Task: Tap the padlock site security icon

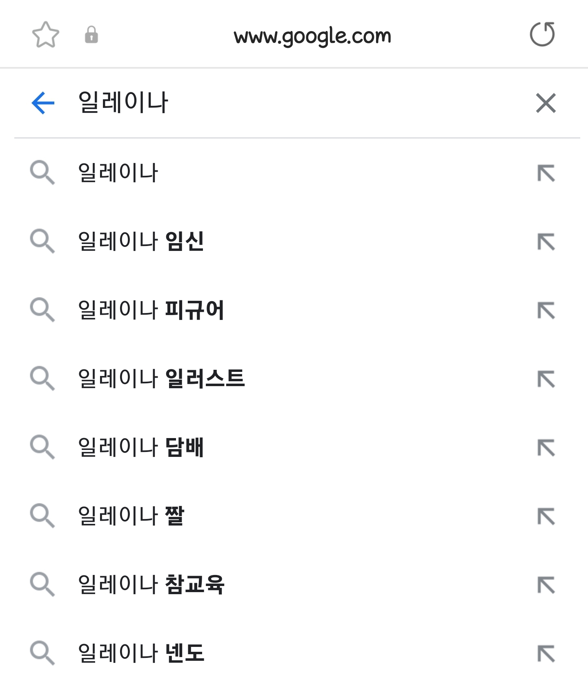Action: [x=91, y=35]
